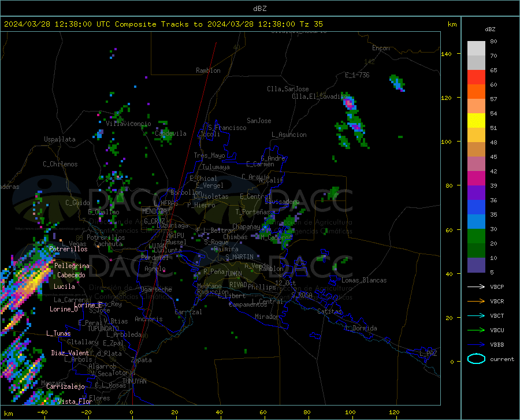Click the 'VBCR' legend label
520x420 pixels.
497,302
